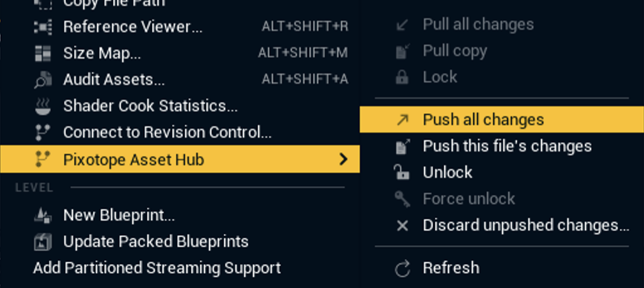Screen dimensions: 644x288
Task: Click Unlock in the Asset Hub submenu
Action: click(447, 172)
